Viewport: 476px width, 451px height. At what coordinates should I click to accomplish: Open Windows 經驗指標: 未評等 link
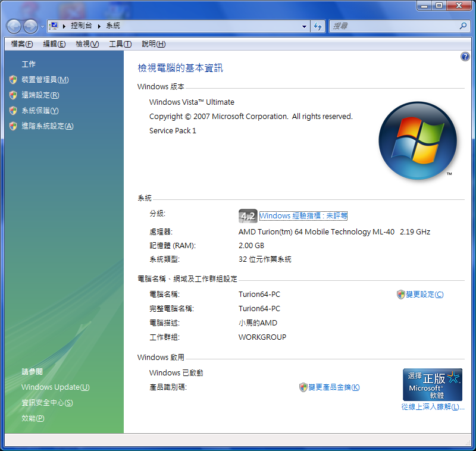tap(303, 216)
